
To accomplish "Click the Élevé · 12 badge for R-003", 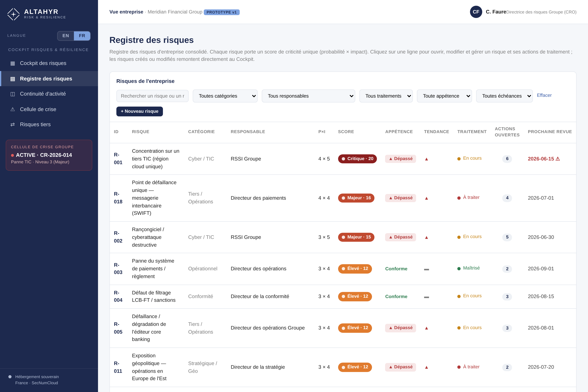I will [355, 269].
